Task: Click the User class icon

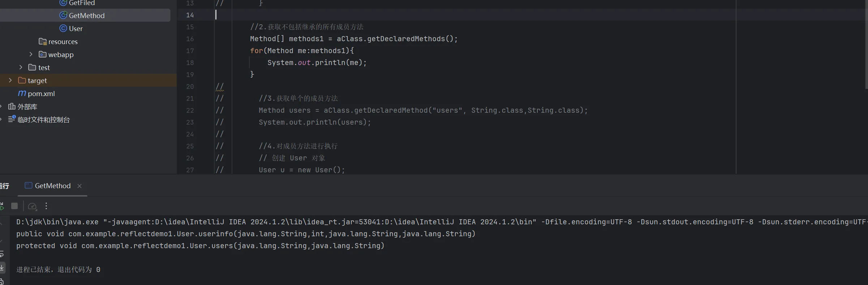Action: coord(63,29)
